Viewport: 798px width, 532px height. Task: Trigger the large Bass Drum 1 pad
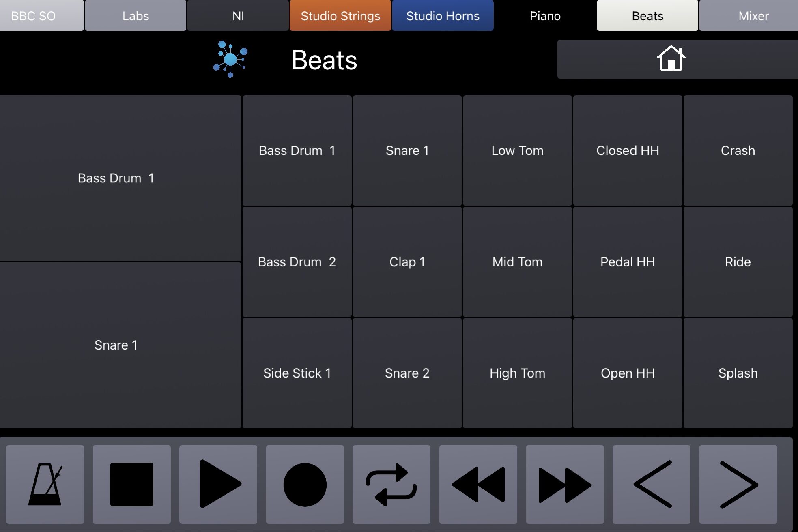click(x=116, y=178)
